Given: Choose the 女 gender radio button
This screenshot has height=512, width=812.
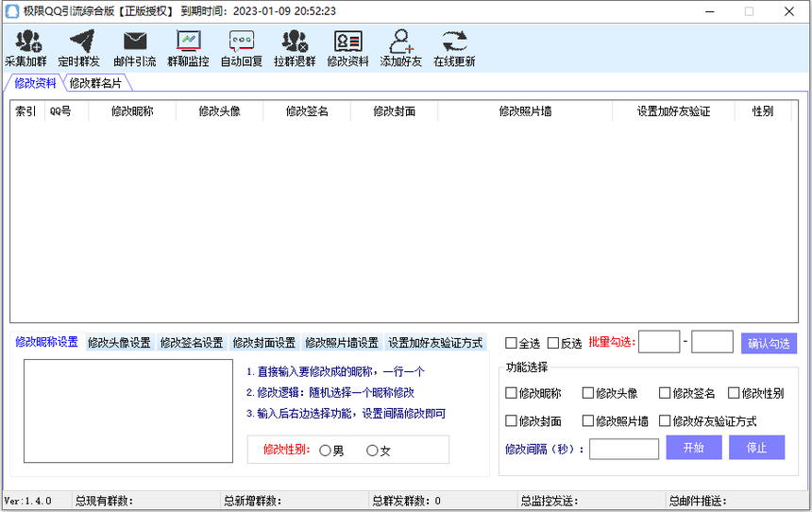Looking at the screenshot, I should coord(372,451).
